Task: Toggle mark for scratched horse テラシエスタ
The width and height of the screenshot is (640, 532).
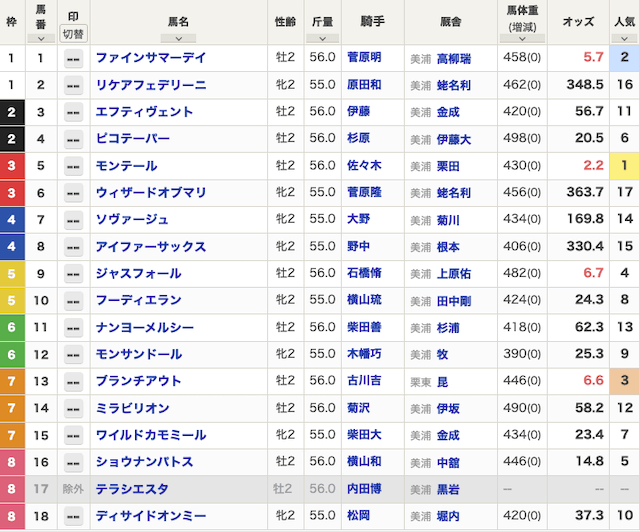Action: point(73,489)
